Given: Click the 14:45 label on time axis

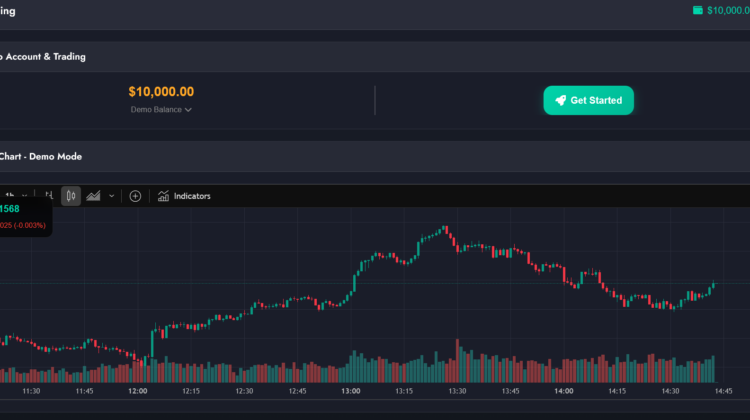Looking at the screenshot, I should 724,391.
